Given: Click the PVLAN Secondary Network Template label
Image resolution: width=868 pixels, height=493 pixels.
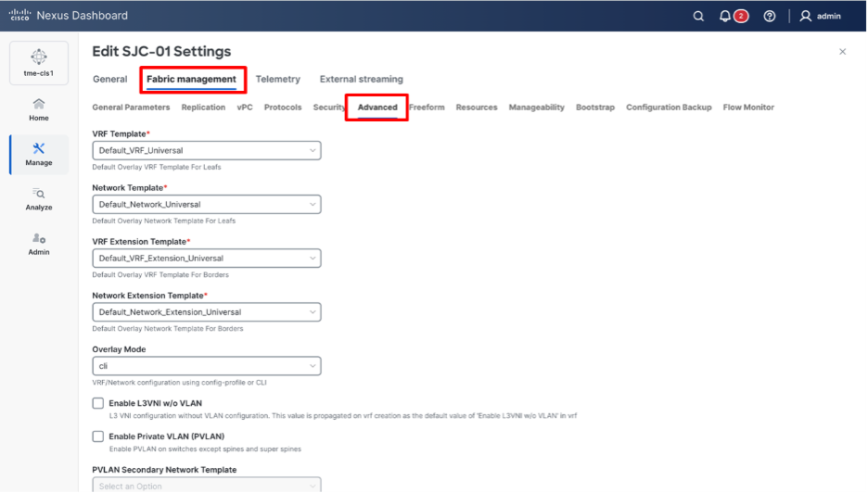Looking at the screenshot, I should point(164,470).
